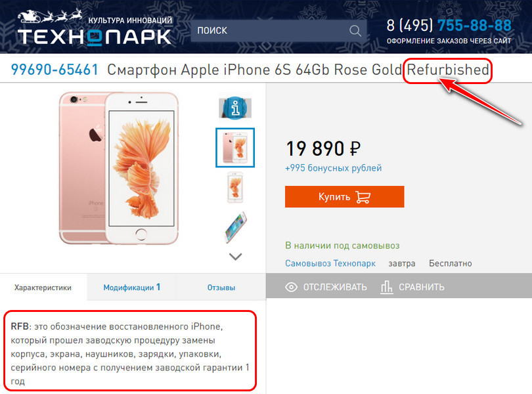Click the search magnifier icon
Image resolution: width=532 pixels, height=394 pixels.
tap(355, 31)
